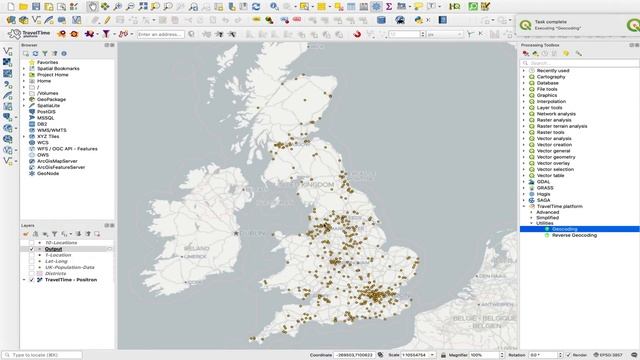
Task: Click the Messages icon in the status bar
Action: tap(634, 355)
